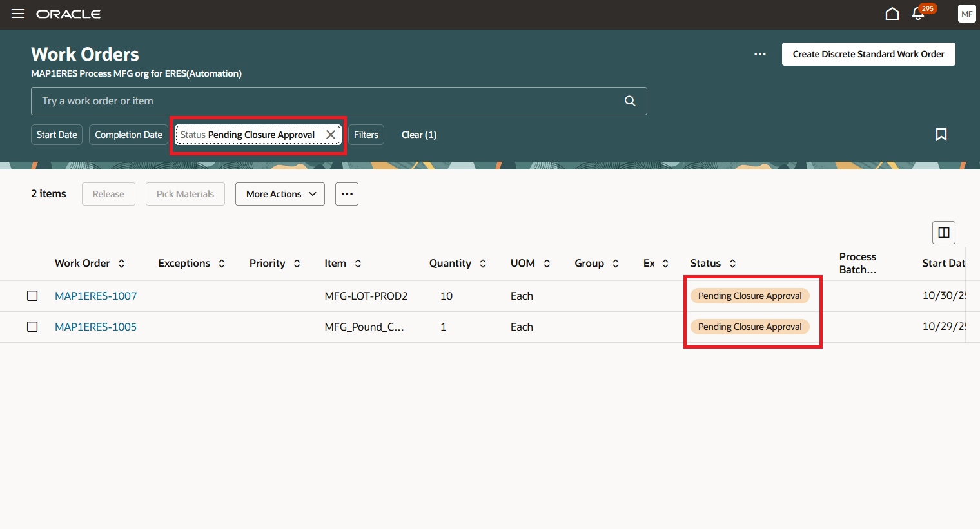Sort by Exceptions column

coord(222,264)
